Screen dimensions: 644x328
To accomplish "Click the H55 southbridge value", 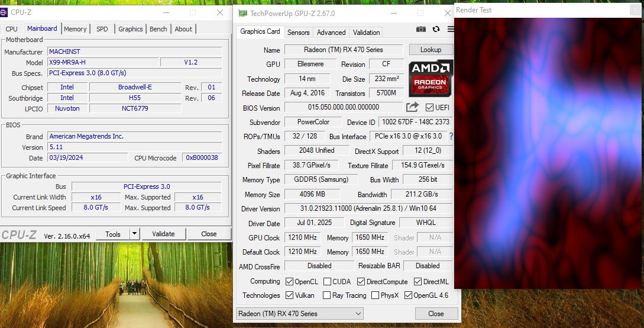I will coord(135,98).
